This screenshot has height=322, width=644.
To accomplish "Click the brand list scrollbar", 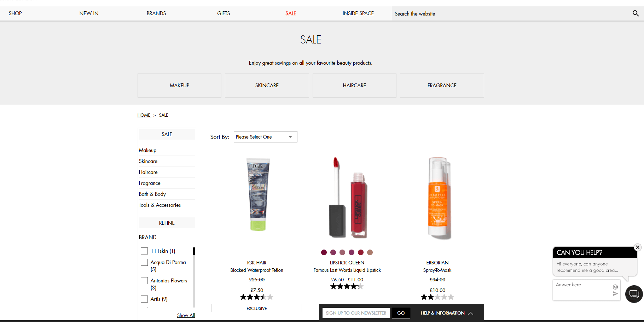I will point(194,277).
